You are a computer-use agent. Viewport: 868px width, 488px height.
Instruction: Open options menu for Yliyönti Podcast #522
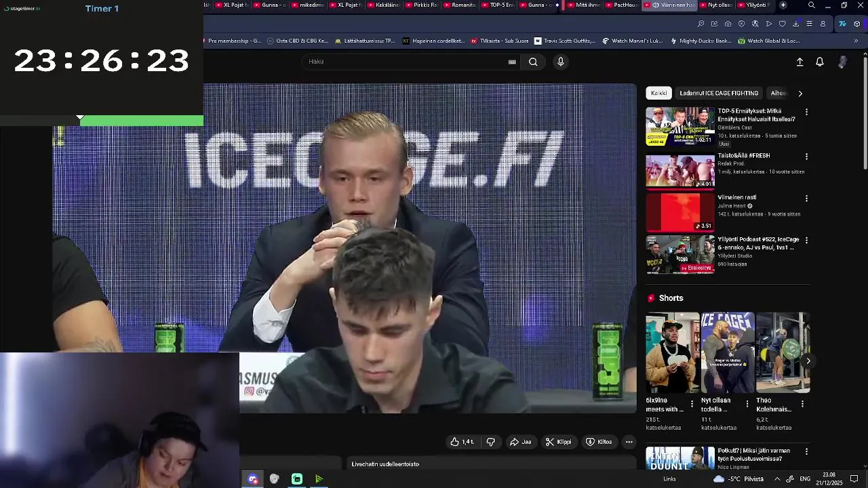tap(806, 241)
